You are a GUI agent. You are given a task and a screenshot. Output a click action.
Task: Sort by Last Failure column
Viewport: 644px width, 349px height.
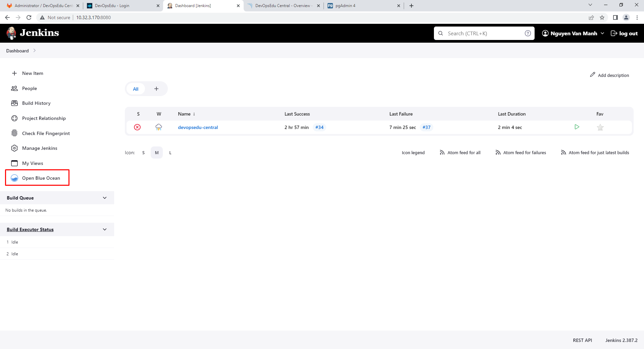[401, 114]
